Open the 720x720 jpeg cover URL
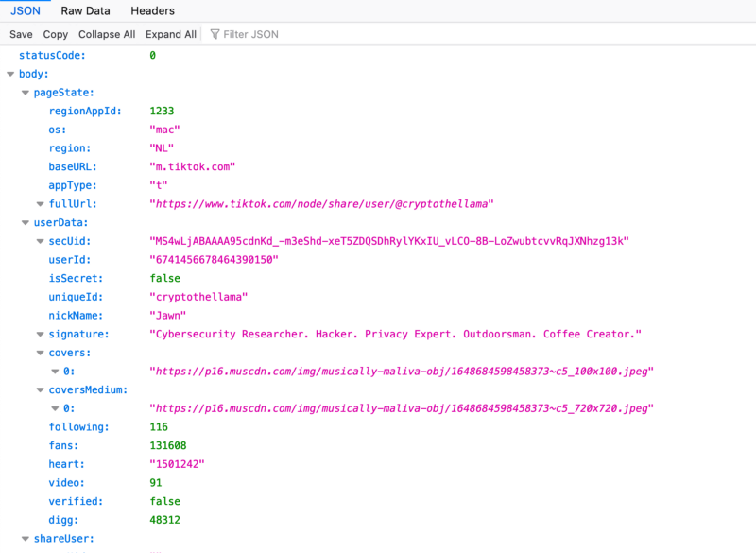Image resolution: width=756 pixels, height=553 pixels. (x=402, y=408)
